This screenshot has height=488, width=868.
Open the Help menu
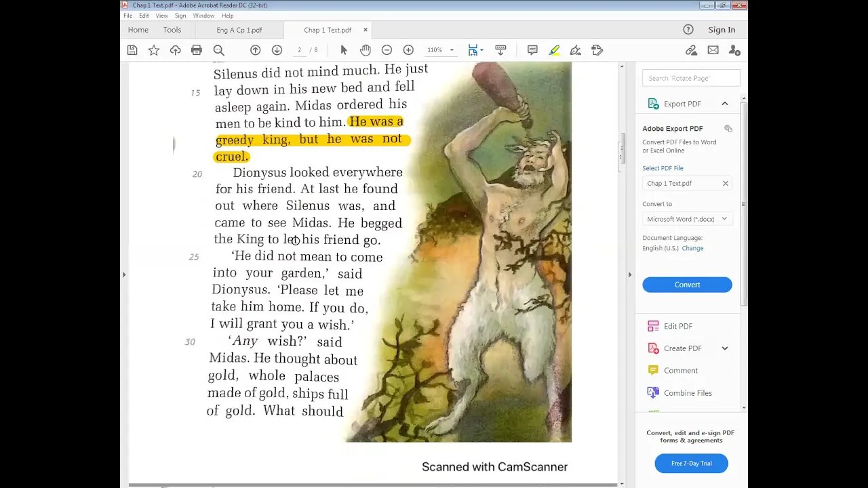pos(227,16)
